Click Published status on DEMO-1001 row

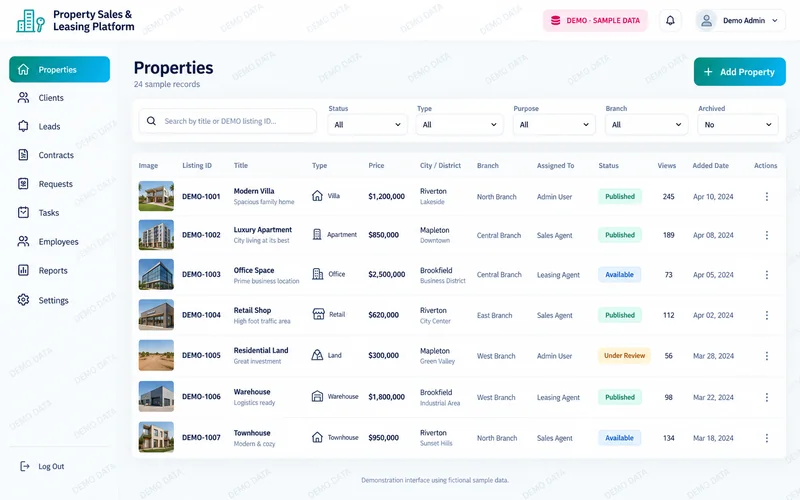[x=620, y=196]
